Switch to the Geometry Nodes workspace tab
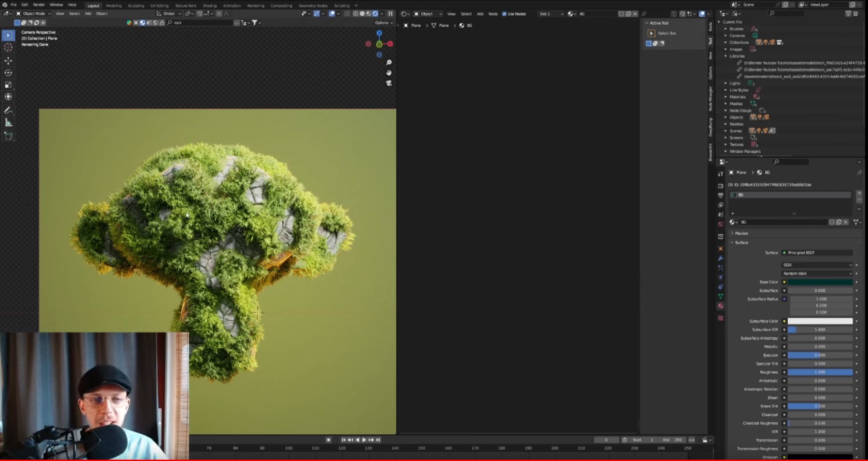This screenshot has width=868, height=461. (313, 6)
